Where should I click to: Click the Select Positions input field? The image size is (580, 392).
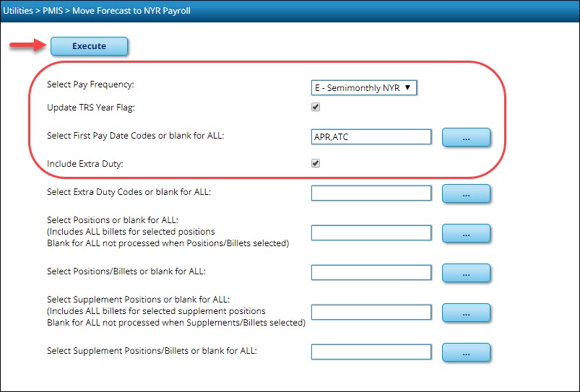click(371, 232)
